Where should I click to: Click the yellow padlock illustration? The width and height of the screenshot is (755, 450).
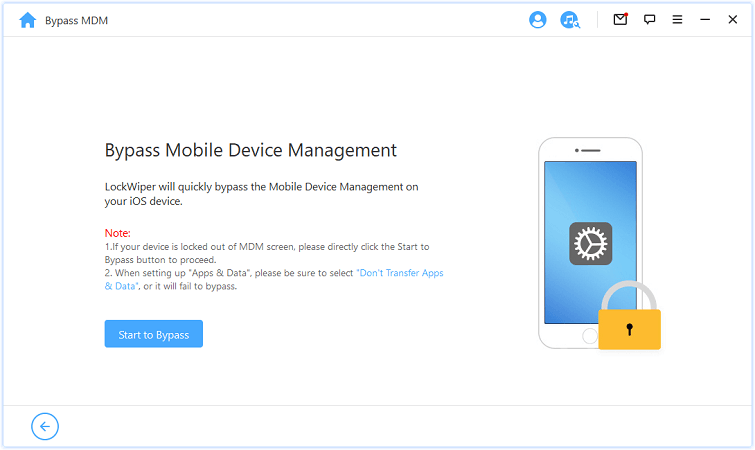(x=629, y=316)
